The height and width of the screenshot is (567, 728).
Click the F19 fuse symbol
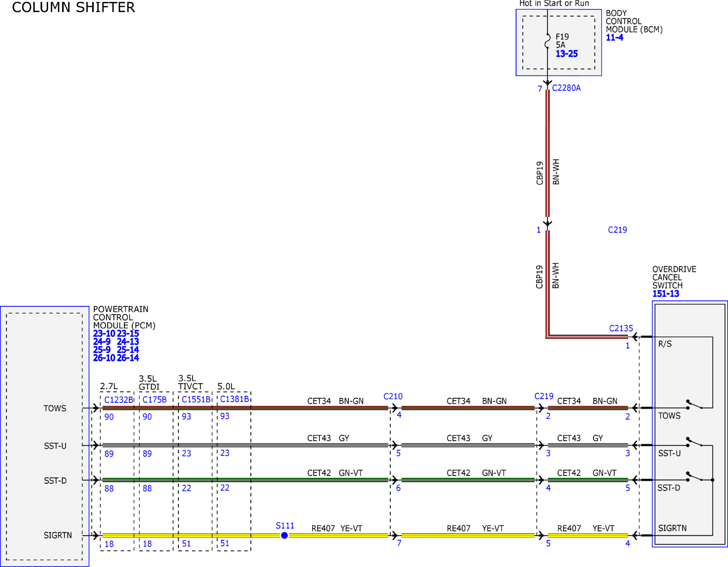coord(548,41)
